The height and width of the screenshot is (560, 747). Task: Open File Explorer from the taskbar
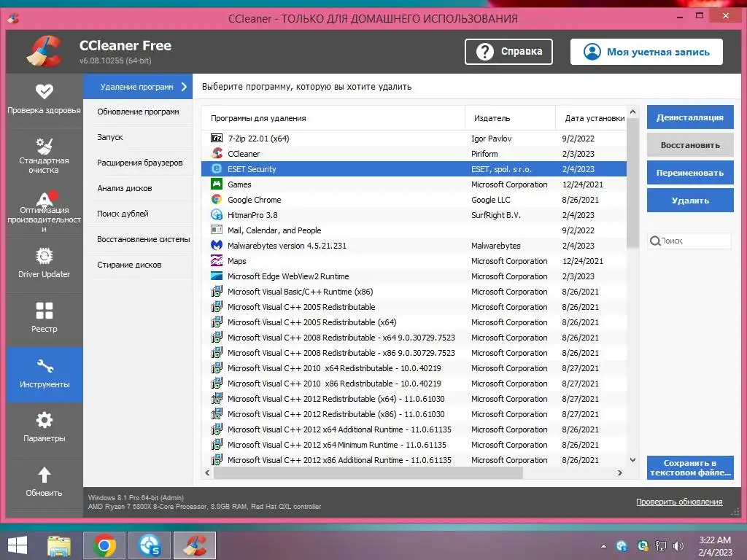60,545
